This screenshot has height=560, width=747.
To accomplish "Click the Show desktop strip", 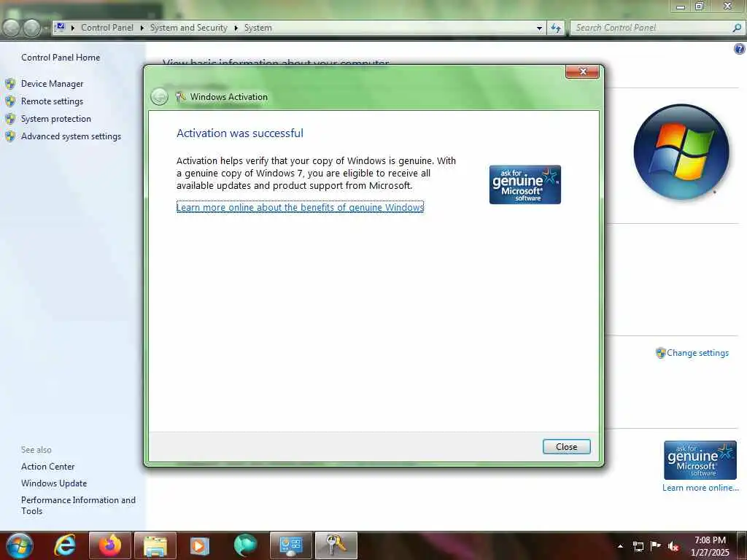I will coord(743,545).
